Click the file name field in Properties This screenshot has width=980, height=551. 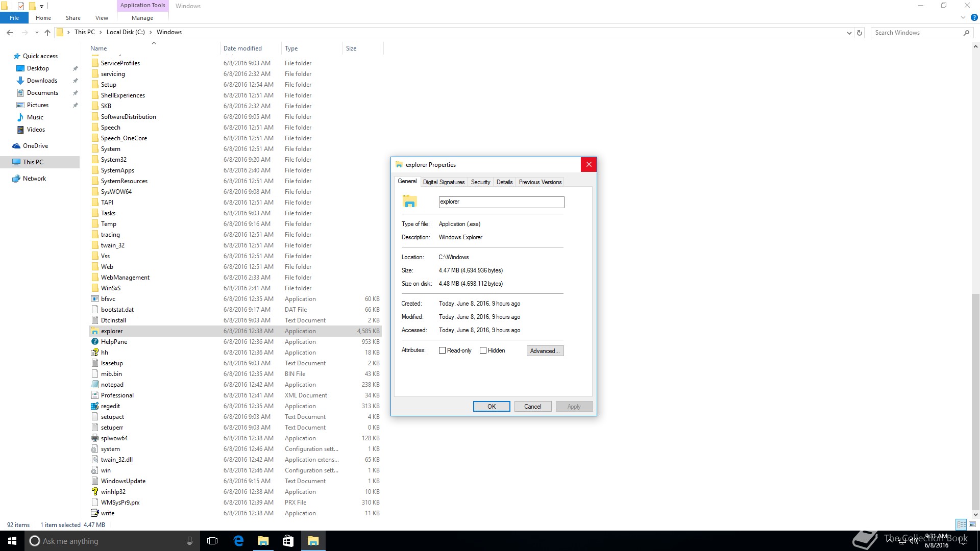pyautogui.click(x=501, y=202)
